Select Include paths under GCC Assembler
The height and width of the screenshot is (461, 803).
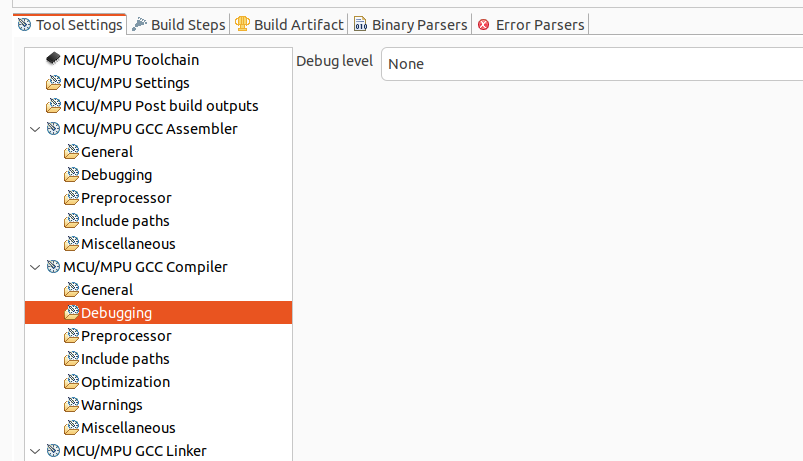124,221
